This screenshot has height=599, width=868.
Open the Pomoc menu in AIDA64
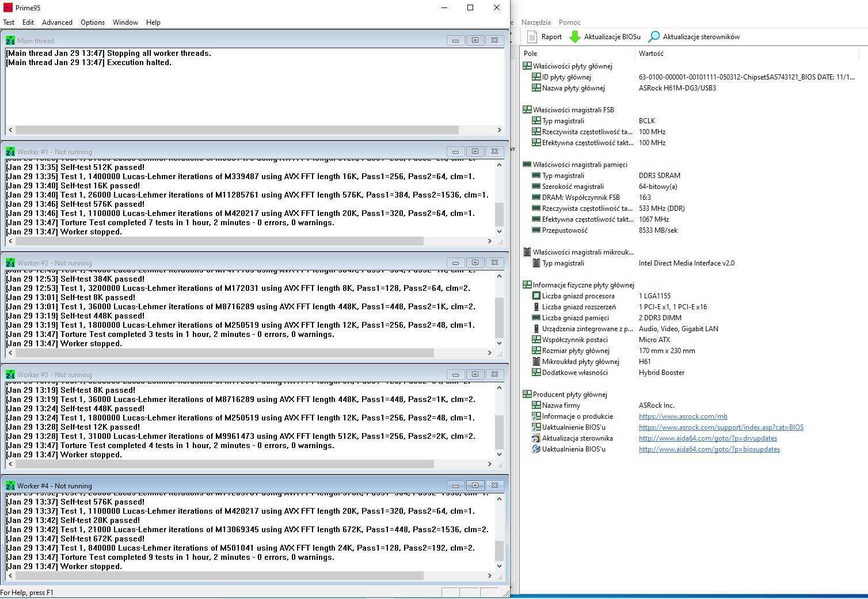pyautogui.click(x=569, y=22)
